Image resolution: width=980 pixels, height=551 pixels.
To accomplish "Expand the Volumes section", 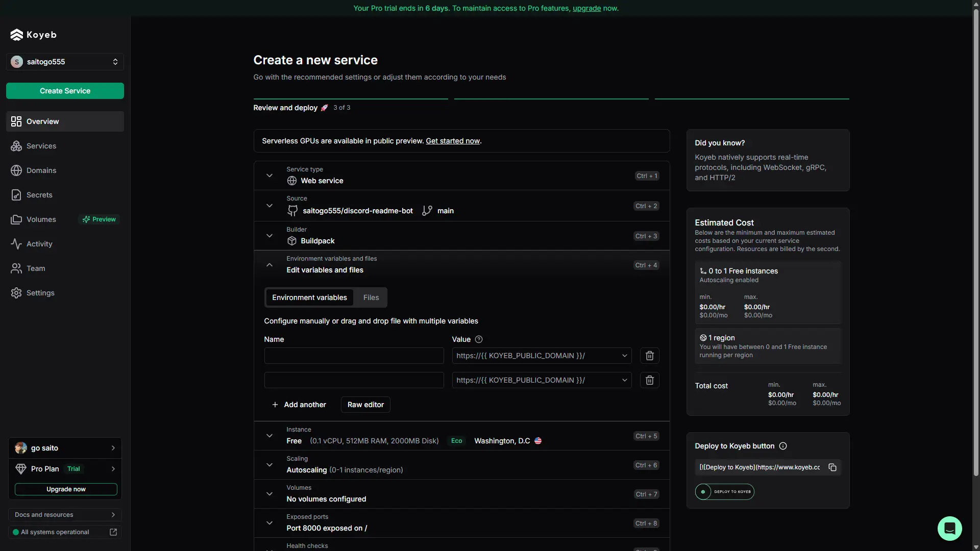I will [269, 494].
